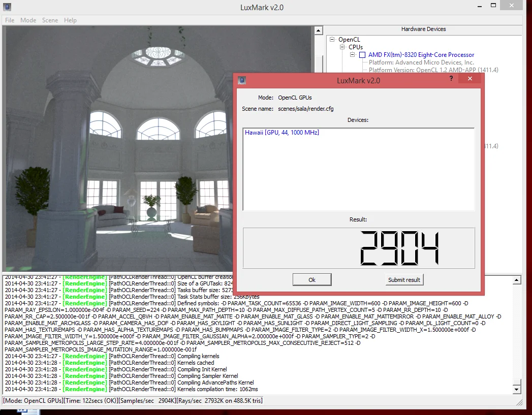Image resolution: width=532 pixels, height=415 pixels.
Task: Click the Submit result button
Action: coord(404,280)
